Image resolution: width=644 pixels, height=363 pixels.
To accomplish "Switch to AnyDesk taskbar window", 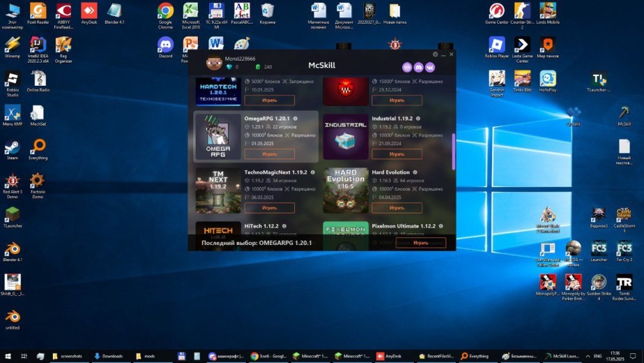I will pyautogui.click(x=390, y=356).
